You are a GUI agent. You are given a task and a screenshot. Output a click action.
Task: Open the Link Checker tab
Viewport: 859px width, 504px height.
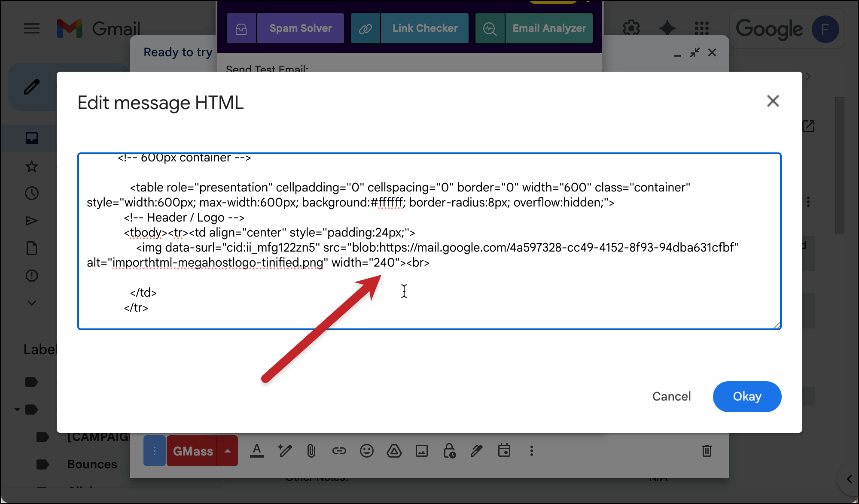[425, 28]
